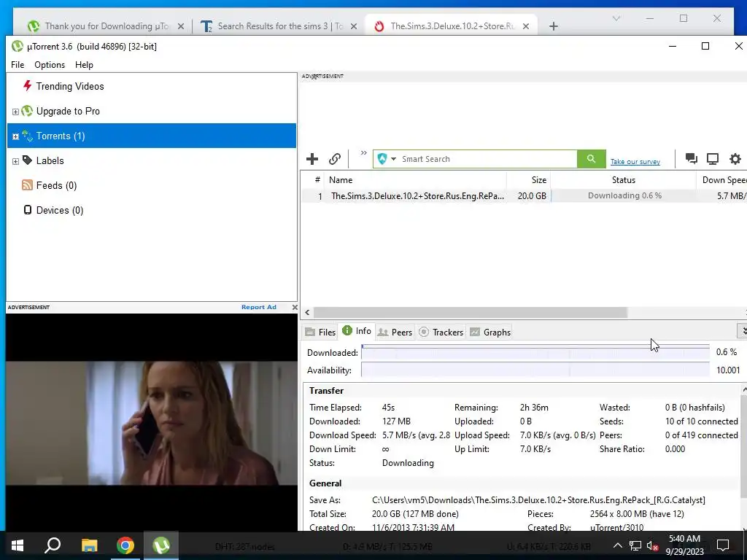747x560 pixels.
Task: Click the Downloading 0.6 % status bar
Action: point(624,195)
